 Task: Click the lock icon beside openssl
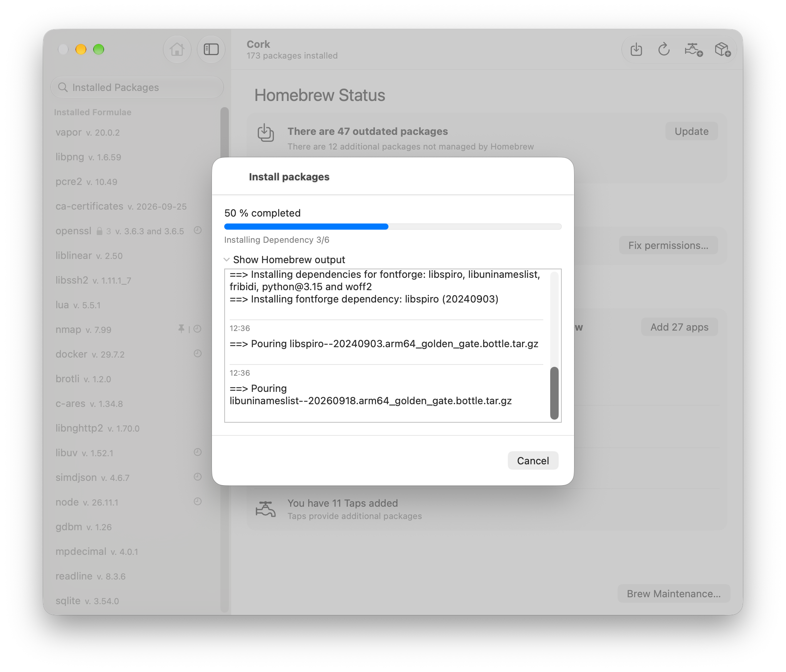pyautogui.click(x=99, y=231)
